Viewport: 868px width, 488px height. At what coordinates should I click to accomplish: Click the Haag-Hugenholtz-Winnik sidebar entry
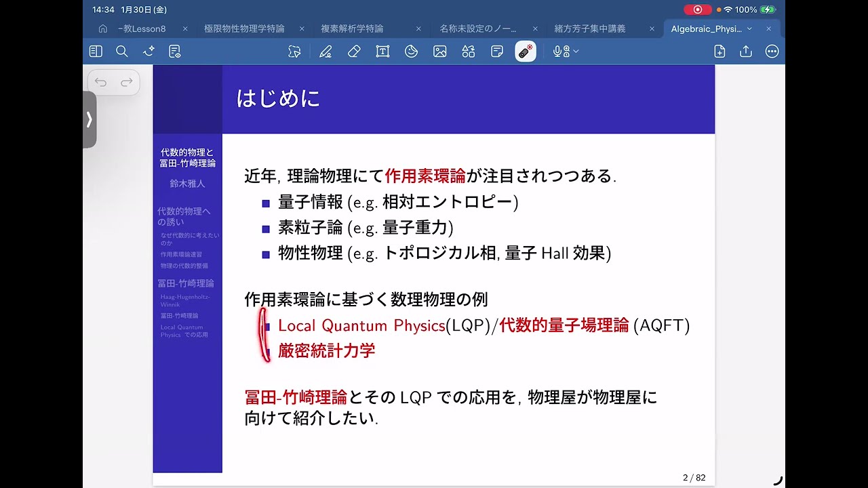tap(185, 301)
